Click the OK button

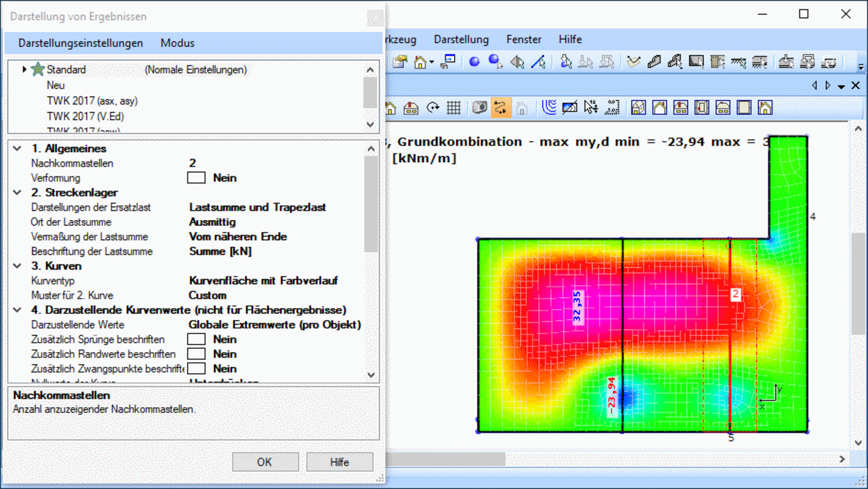click(x=265, y=462)
